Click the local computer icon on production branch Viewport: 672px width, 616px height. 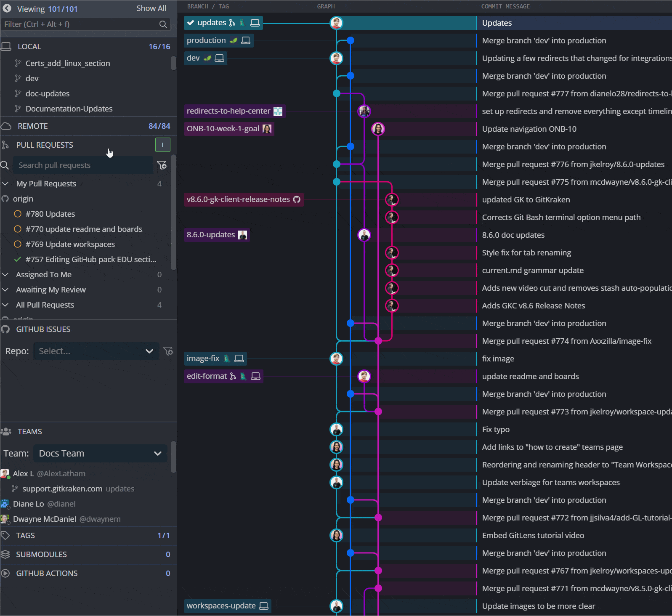pos(246,40)
